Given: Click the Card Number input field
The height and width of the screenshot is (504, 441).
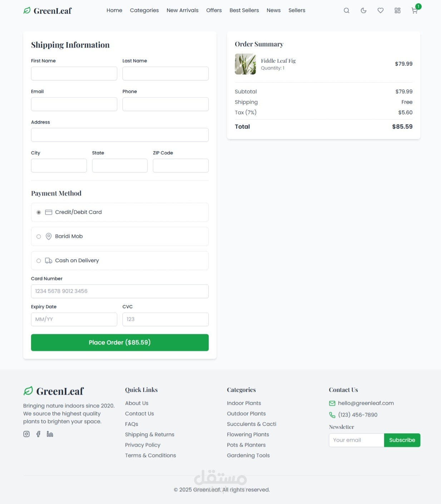Looking at the screenshot, I should [120, 291].
